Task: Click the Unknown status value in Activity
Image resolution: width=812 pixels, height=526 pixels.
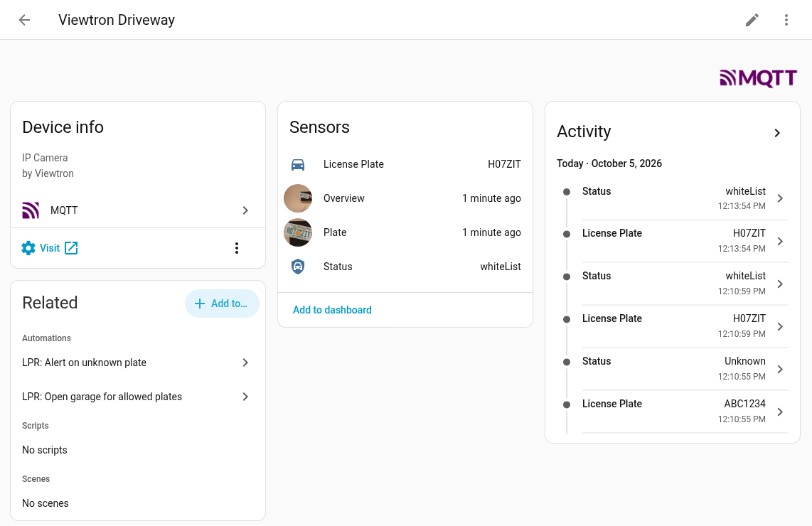Action: [x=744, y=361]
